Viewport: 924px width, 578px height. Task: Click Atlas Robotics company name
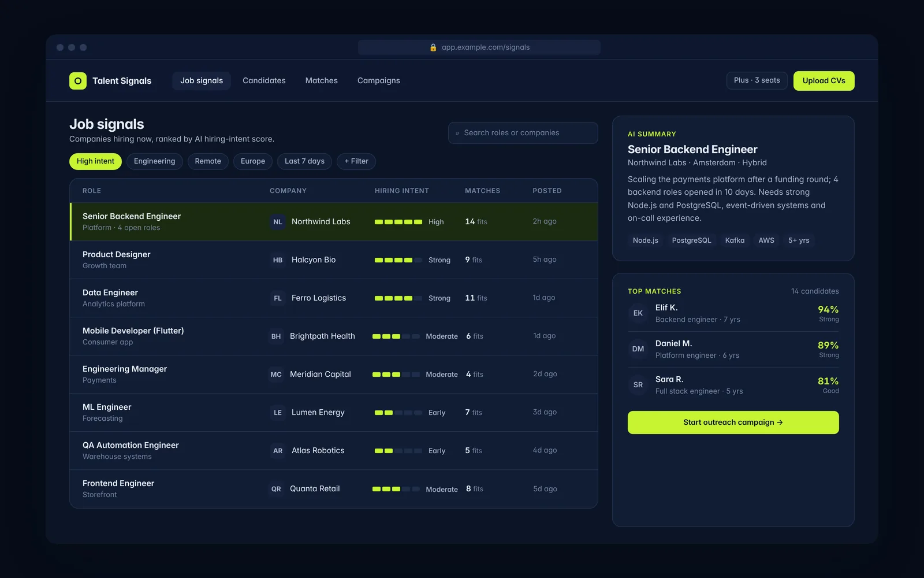(318, 451)
